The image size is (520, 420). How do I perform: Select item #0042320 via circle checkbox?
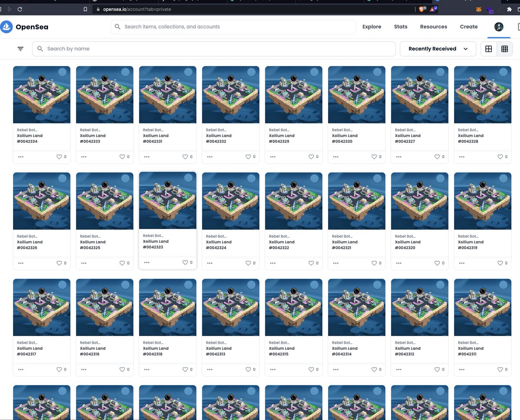tap(440, 178)
